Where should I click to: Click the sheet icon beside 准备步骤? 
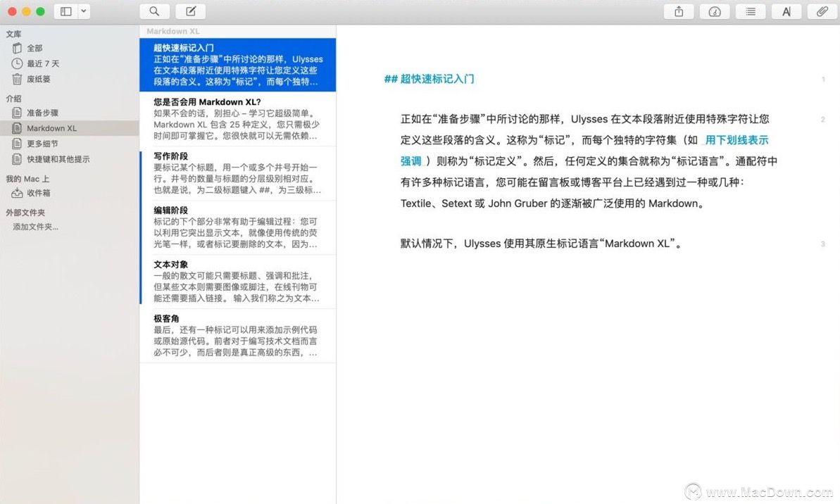tap(17, 113)
